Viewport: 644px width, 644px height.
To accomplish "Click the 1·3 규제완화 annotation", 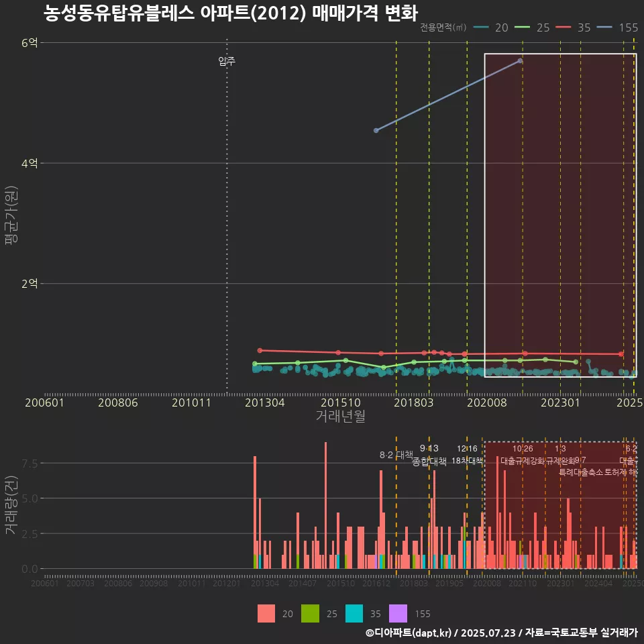I will pos(560,455).
